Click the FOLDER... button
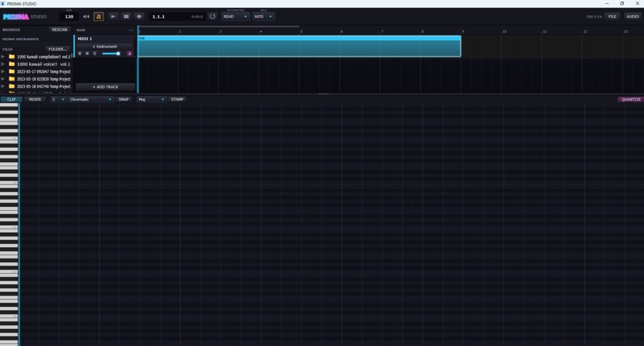644x346 pixels. (57, 49)
